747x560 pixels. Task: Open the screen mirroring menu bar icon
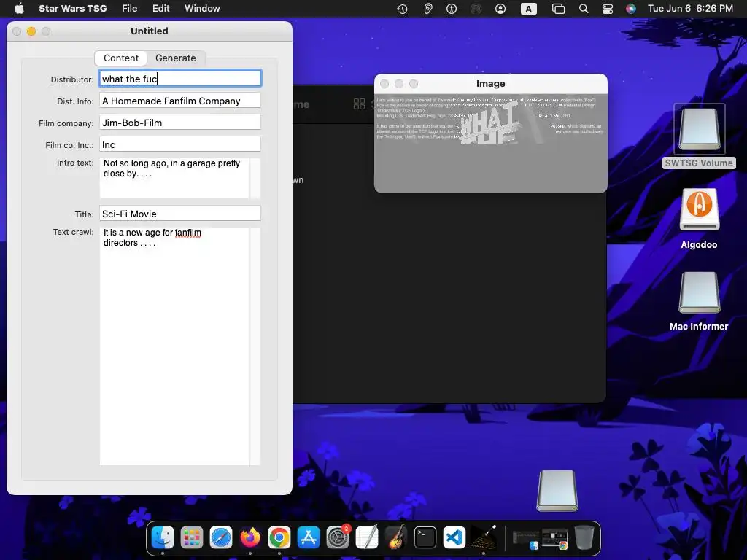[558, 9]
